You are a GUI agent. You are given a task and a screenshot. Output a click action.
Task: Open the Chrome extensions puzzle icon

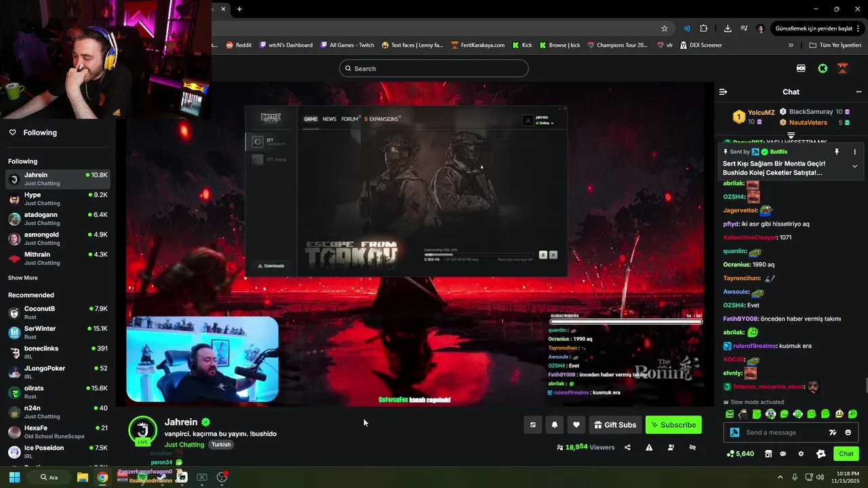(703, 28)
